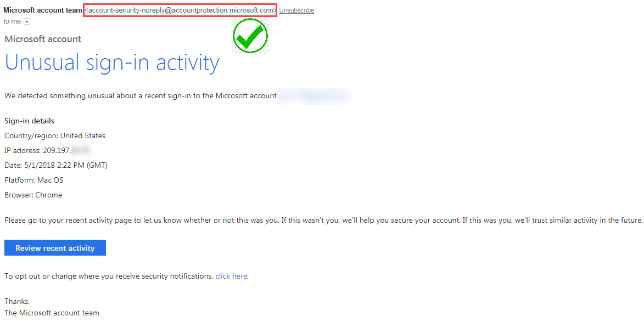Click the 'Platform: Mac OS' detail line
This screenshot has height=322, width=644.
33,180
